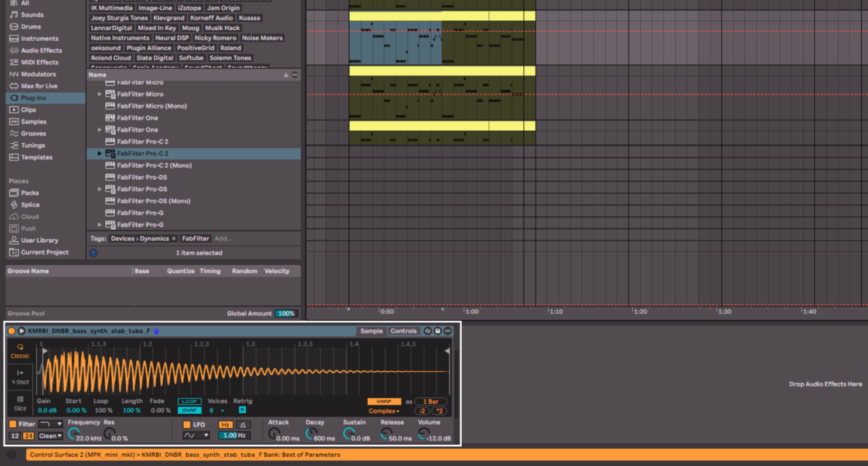Select the 24 dB filter slope

pos(28,435)
